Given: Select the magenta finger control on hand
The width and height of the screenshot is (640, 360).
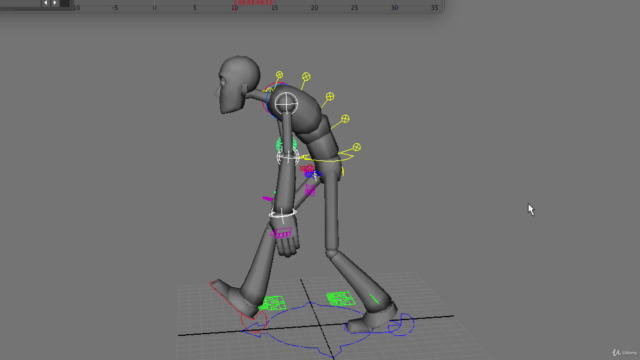Looking at the screenshot, I should [281, 233].
